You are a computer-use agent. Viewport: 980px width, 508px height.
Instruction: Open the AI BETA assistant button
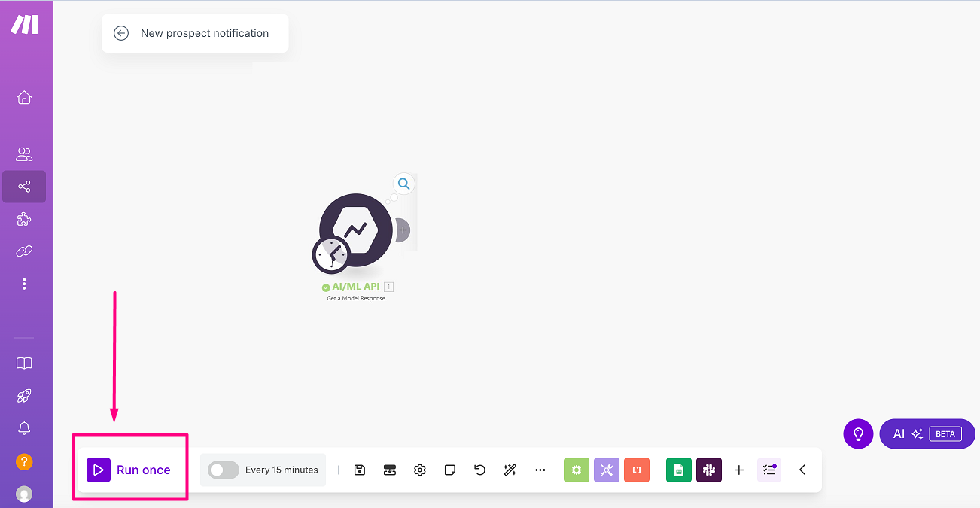(x=927, y=433)
